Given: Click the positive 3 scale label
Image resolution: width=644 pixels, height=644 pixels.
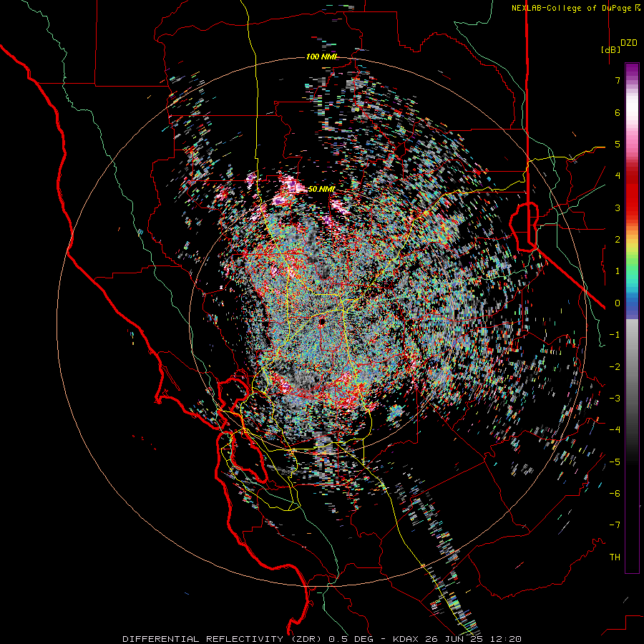Looking at the screenshot, I should (x=618, y=208).
